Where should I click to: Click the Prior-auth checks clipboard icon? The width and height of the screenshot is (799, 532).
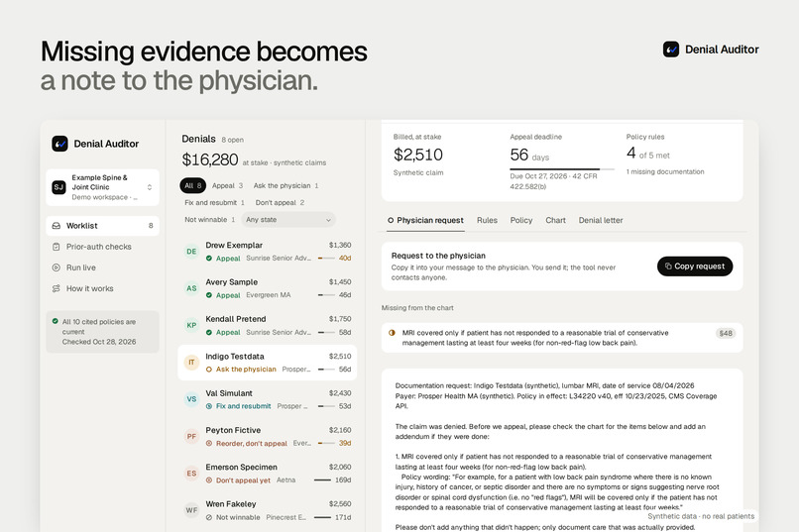(x=57, y=247)
